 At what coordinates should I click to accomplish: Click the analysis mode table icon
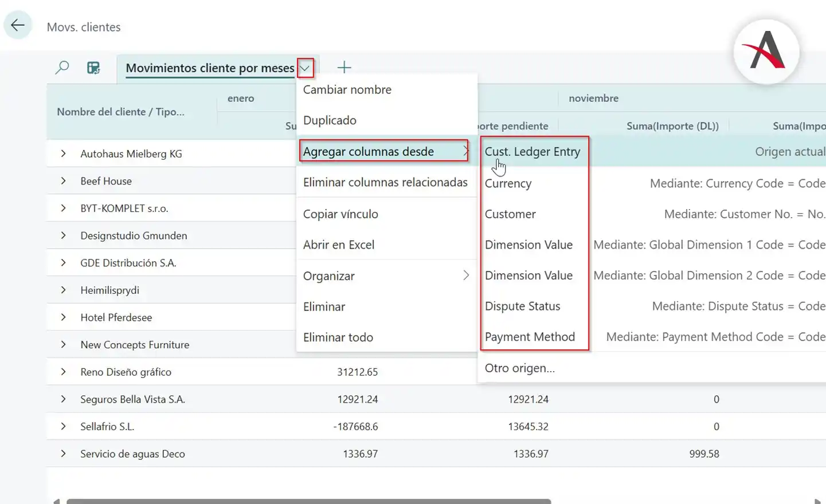point(93,68)
